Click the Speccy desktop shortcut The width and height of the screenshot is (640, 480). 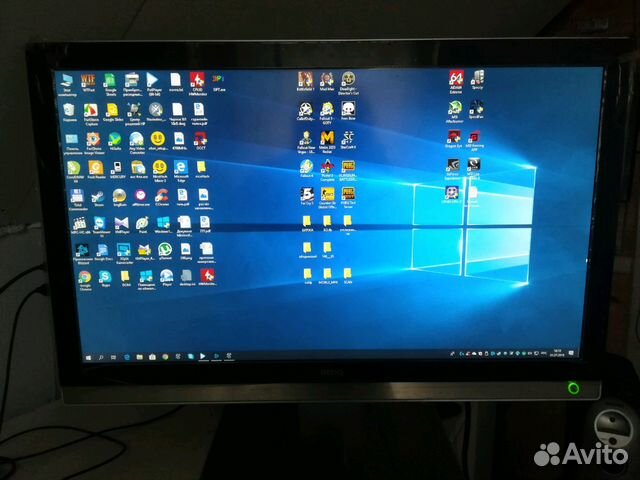(478, 80)
